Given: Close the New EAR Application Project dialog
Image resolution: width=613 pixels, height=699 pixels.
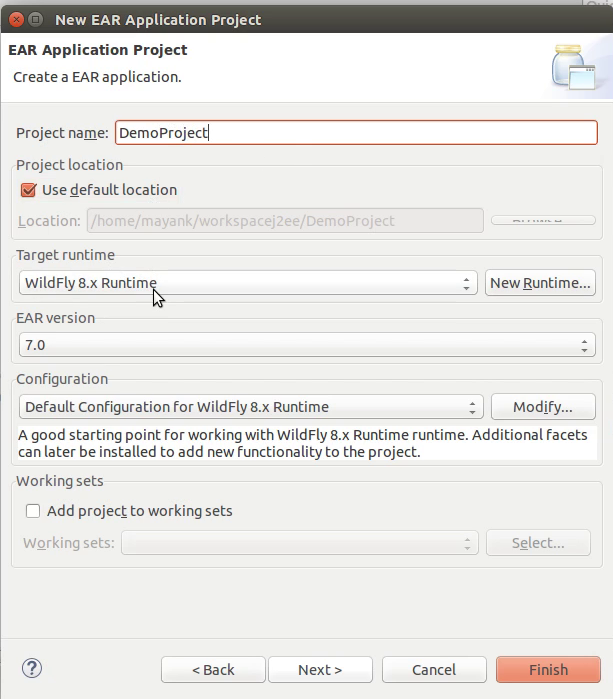Looking at the screenshot, I should tap(16, 20).
